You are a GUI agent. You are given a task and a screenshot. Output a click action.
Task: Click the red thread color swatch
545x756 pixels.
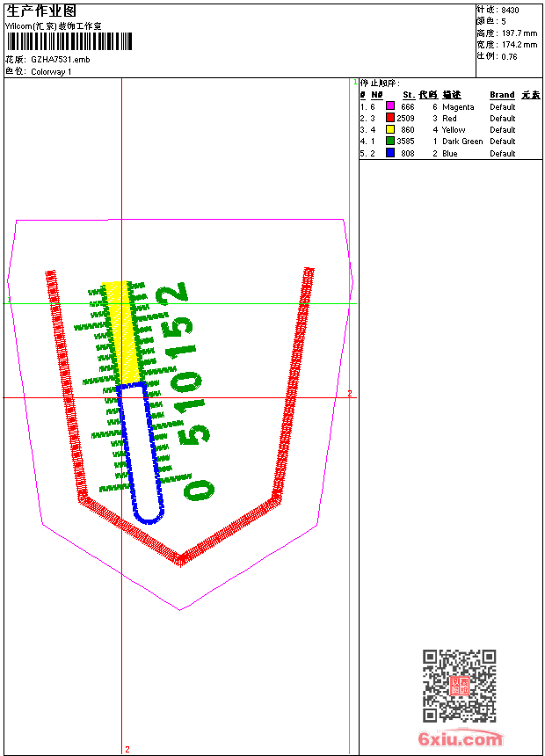tap(390, 118)
